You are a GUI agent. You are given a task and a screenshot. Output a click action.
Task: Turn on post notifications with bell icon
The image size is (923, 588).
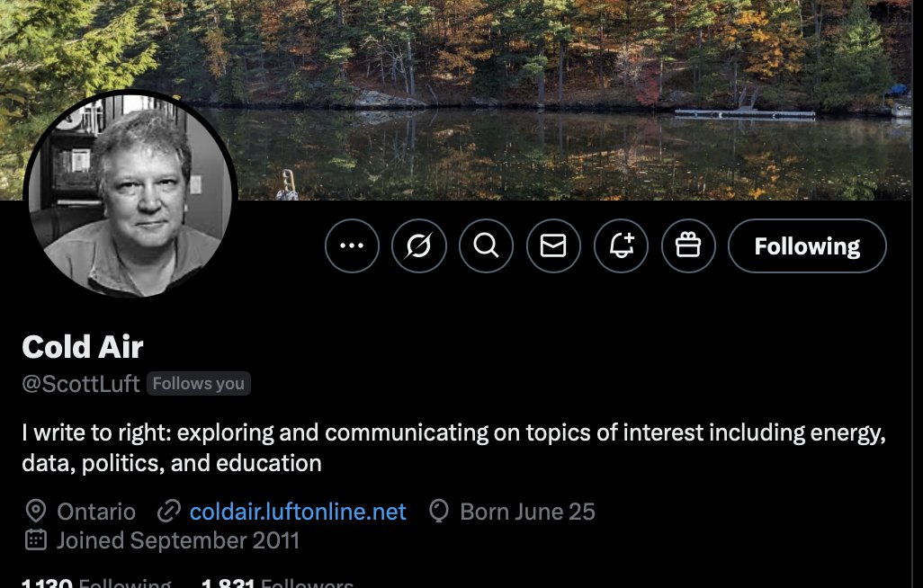pos(621,246)
